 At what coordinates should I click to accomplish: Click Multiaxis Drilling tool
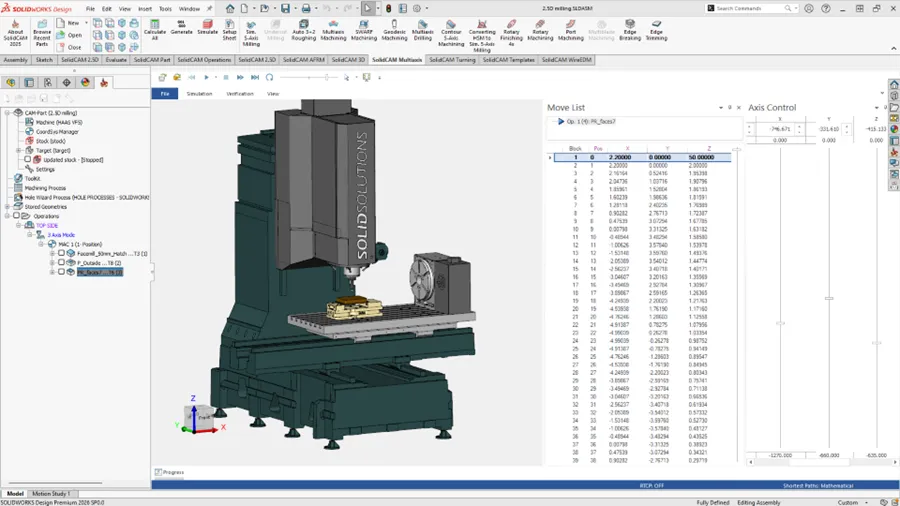[x=422, y=30]
